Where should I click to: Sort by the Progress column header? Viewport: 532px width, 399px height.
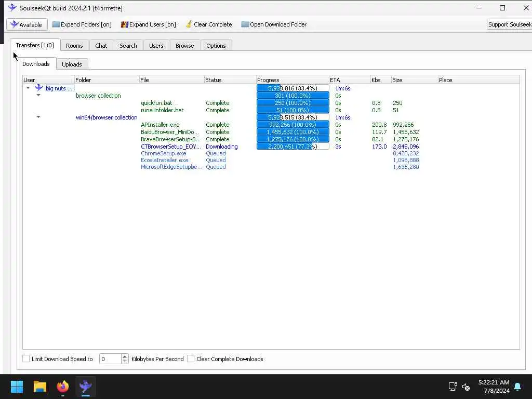[x=292, y=79]
